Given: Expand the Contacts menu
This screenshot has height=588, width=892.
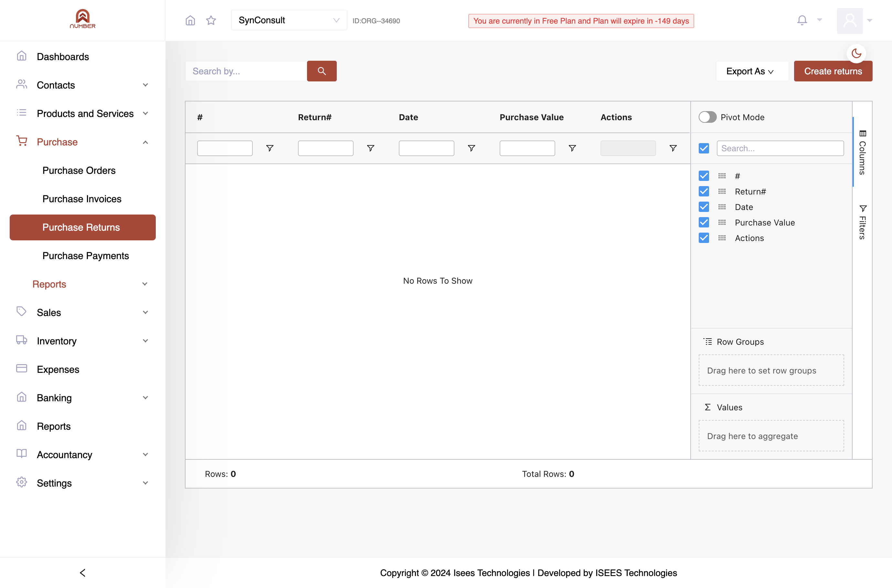Looking at the screenshot, I should (x=82, y=85).
